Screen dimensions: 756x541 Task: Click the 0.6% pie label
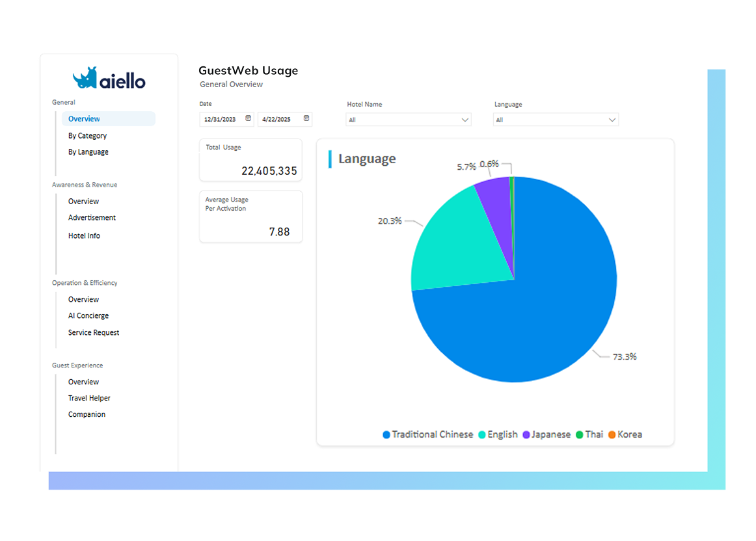click(x=489, y=164)
